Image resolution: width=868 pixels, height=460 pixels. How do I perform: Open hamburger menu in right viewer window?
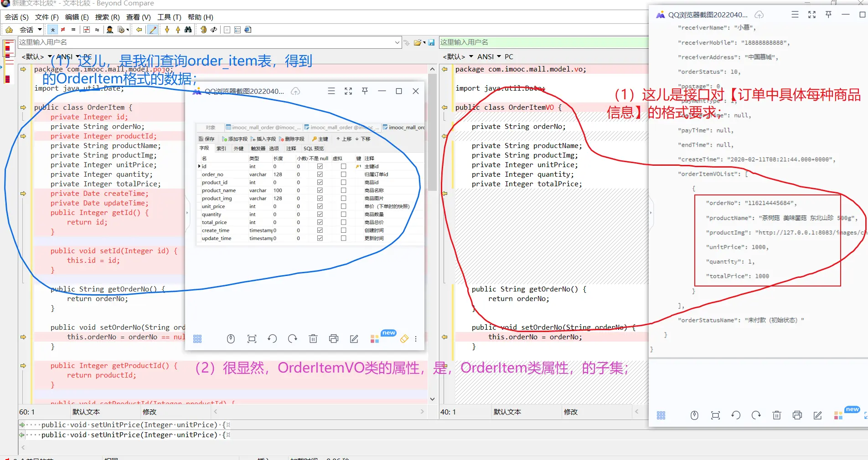click(x=795, y=15)
